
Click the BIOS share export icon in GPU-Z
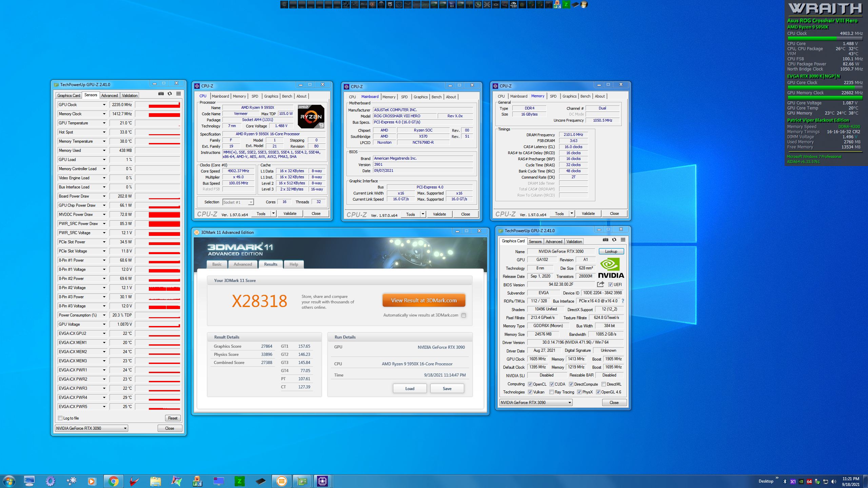point(600,284)
